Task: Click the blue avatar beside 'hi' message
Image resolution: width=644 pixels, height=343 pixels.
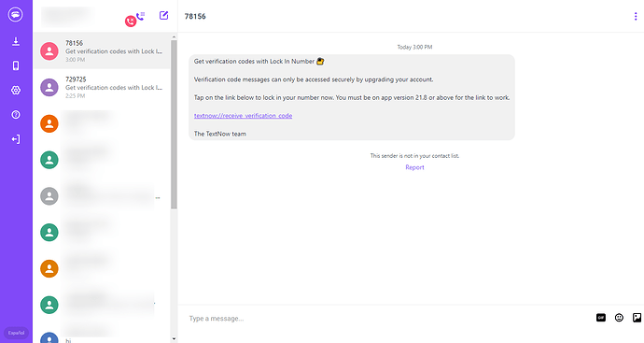Action: point(49,338)
